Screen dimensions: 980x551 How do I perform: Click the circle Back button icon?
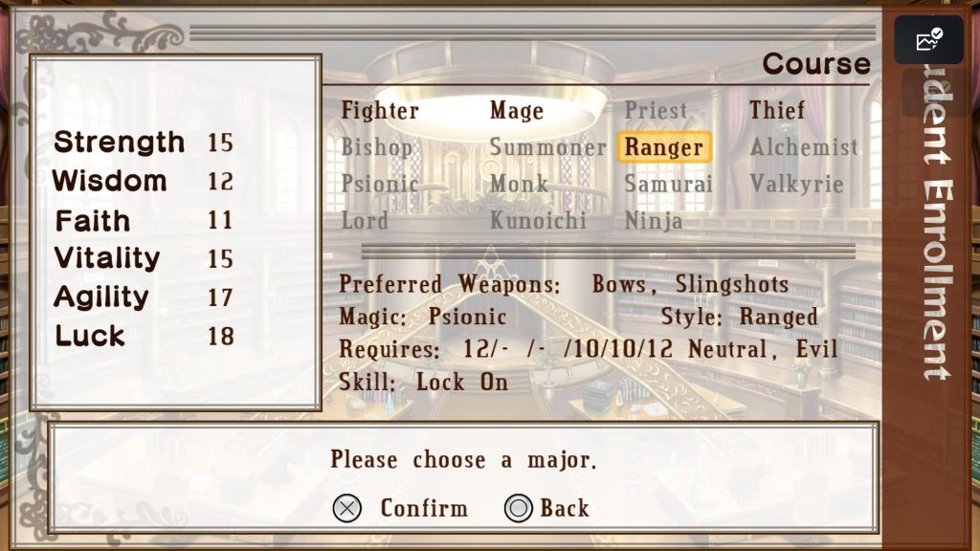(x=518, y=508)
